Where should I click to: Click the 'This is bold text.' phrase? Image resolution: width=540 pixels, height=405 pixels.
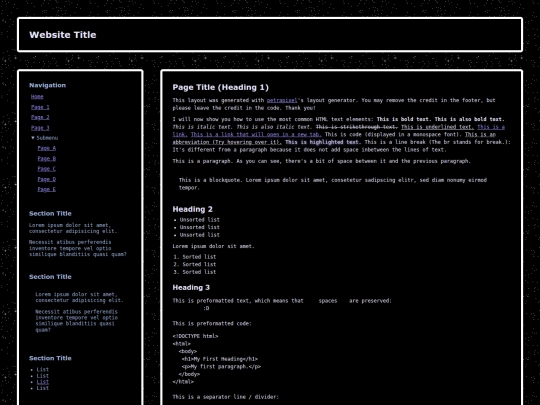coord(404,119)
